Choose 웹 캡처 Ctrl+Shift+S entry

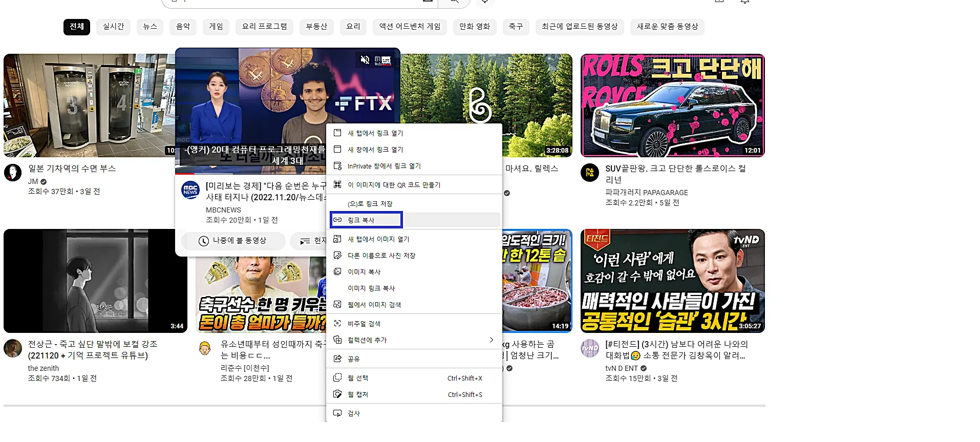pyautogui.click(x=414, y=394)
